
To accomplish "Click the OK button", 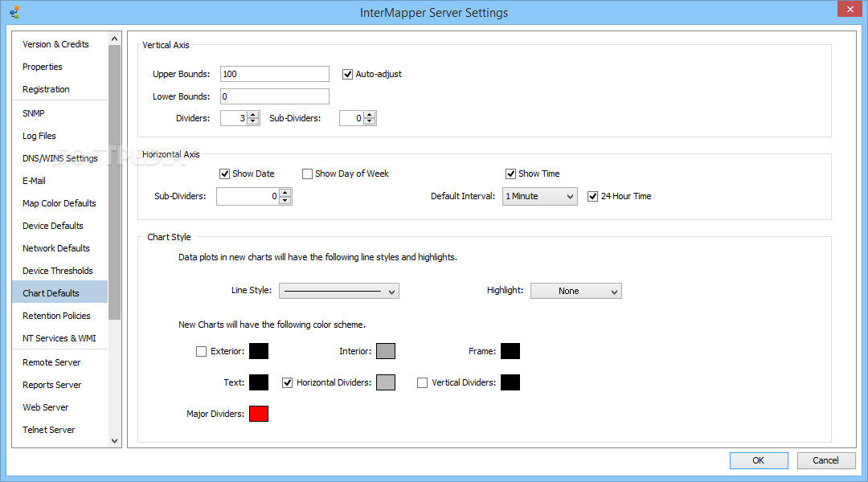I will point(759,460).
